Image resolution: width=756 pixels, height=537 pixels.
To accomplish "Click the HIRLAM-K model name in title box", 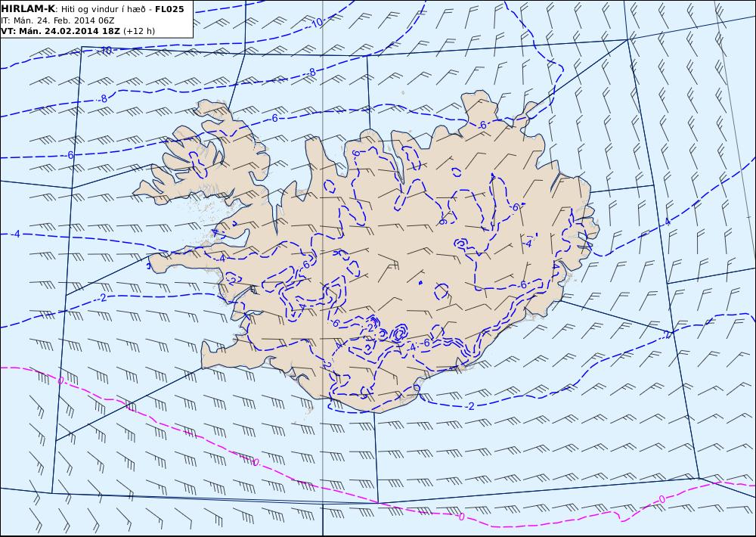I will coord(28,9).
